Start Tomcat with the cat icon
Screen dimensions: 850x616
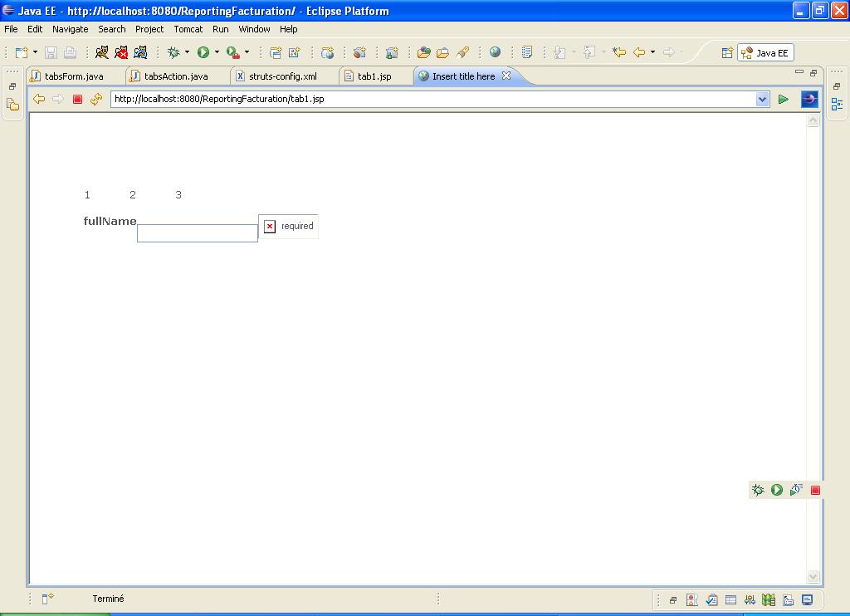point(101,52)
